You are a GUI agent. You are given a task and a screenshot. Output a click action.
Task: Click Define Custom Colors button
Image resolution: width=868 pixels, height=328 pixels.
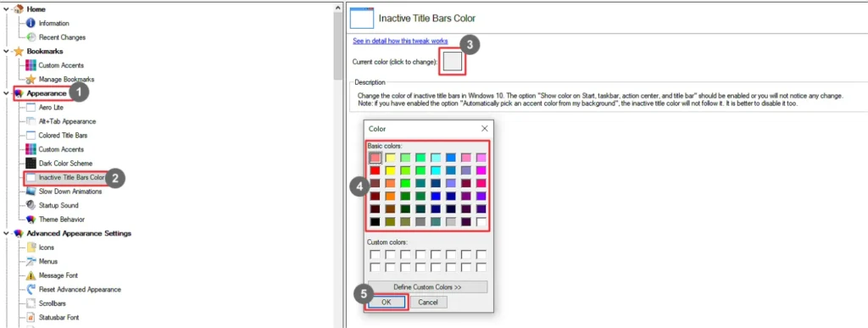pyautogui.click(x=427, y=287)
